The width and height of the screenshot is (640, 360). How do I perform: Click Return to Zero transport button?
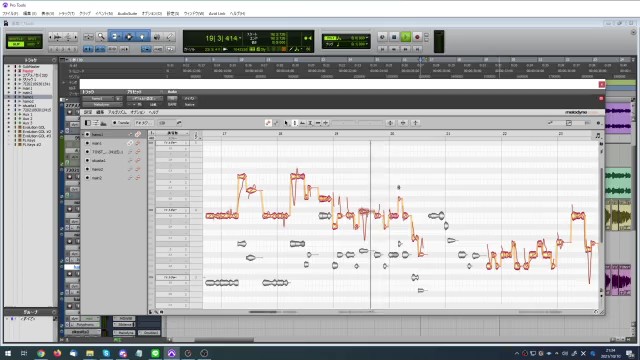click(x=382, y=49)
